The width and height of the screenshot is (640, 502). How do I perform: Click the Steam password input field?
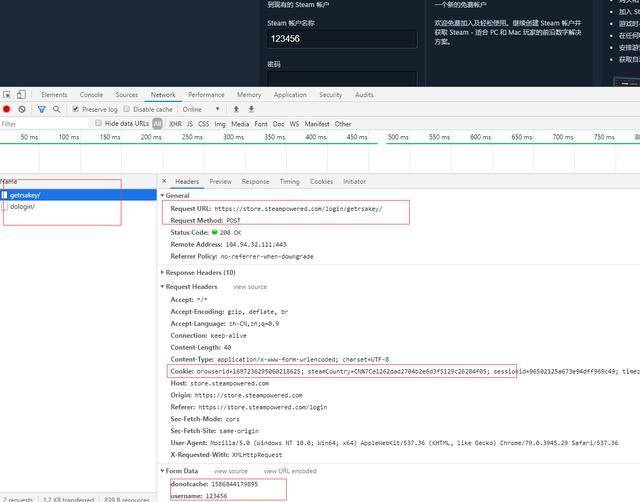point(342,79)
